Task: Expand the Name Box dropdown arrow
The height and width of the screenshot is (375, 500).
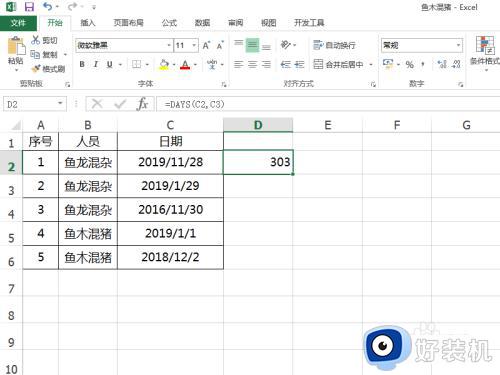Action: point(60,104)
